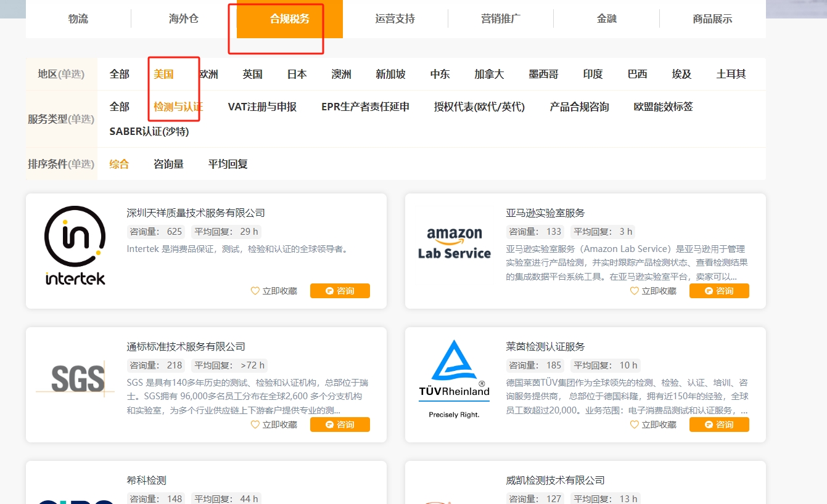The image size is (827, 504).
Task: Click the Intertek description text
Action: click(x=237, y=249)
